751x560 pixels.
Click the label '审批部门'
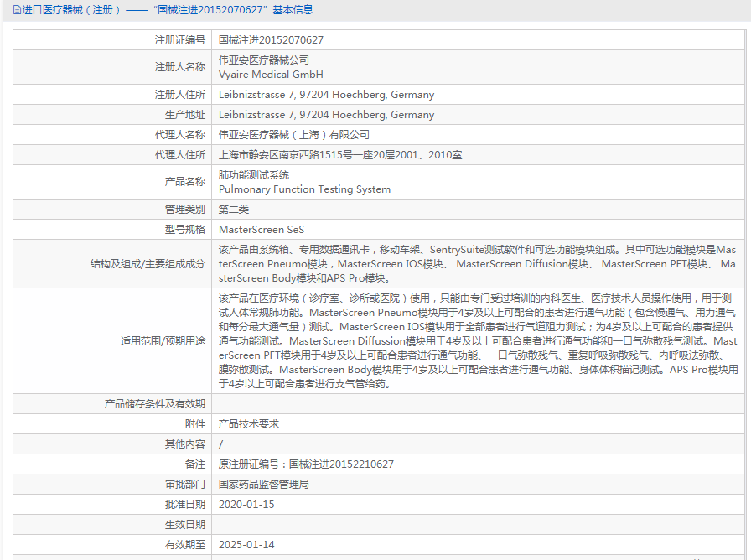pos(185,485)
